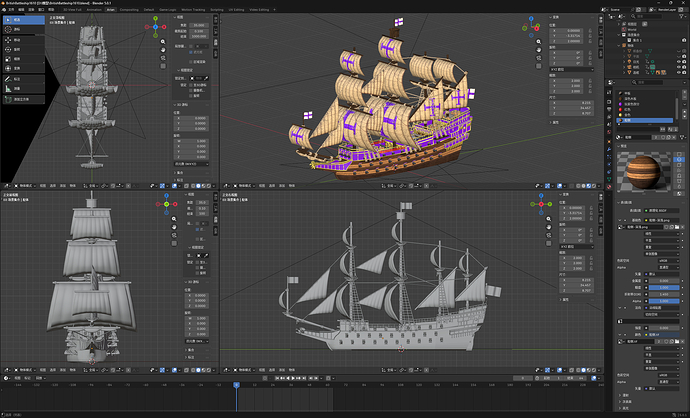Expand the last object in outliner tree

pyautogui.click(x=624, y=73)
